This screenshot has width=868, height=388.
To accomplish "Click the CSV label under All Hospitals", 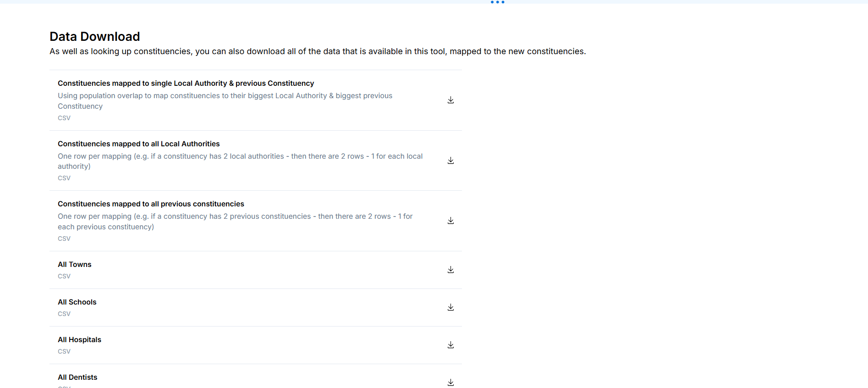I will point(64,351).
